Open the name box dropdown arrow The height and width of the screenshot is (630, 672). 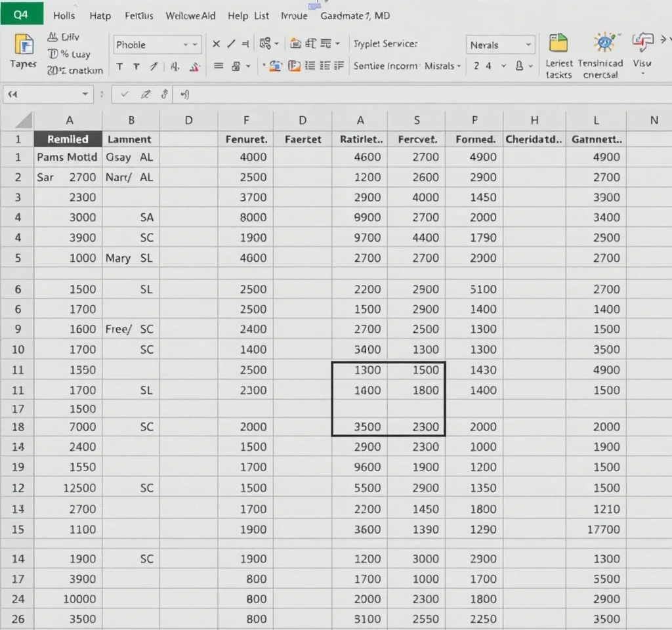[85, 94]
